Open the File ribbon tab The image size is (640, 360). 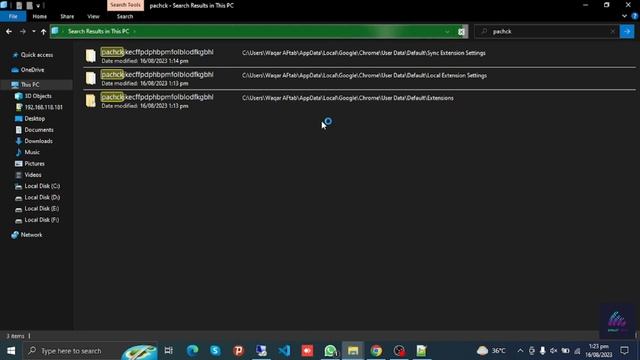[x=13, y=17]
